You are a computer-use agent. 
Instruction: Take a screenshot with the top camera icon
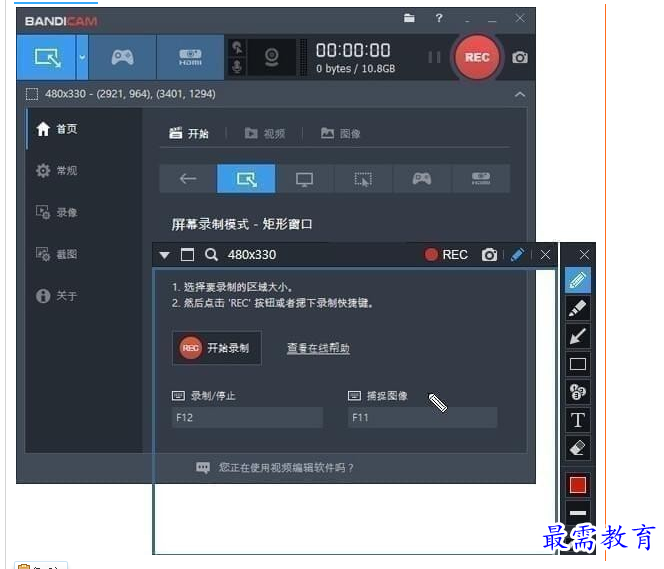(x=520, y=57)
